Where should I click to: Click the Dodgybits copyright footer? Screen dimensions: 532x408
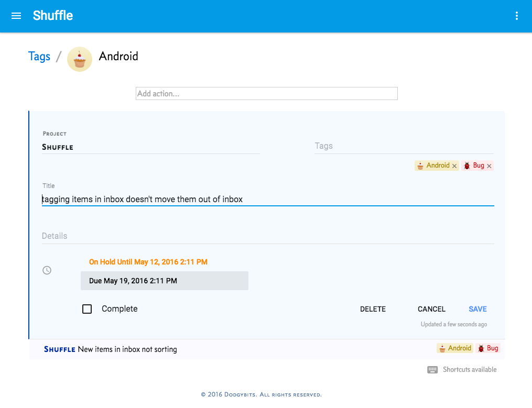coord(261,394)
